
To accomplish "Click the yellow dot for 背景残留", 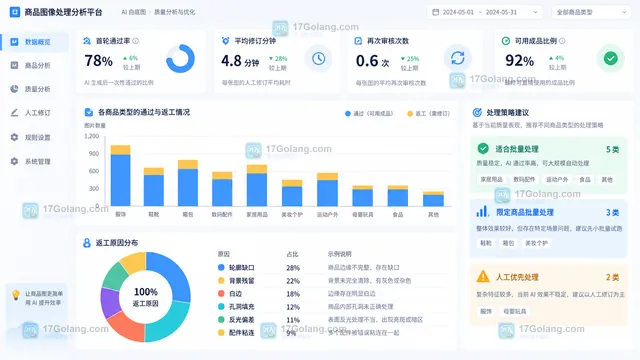I will 221,280.
